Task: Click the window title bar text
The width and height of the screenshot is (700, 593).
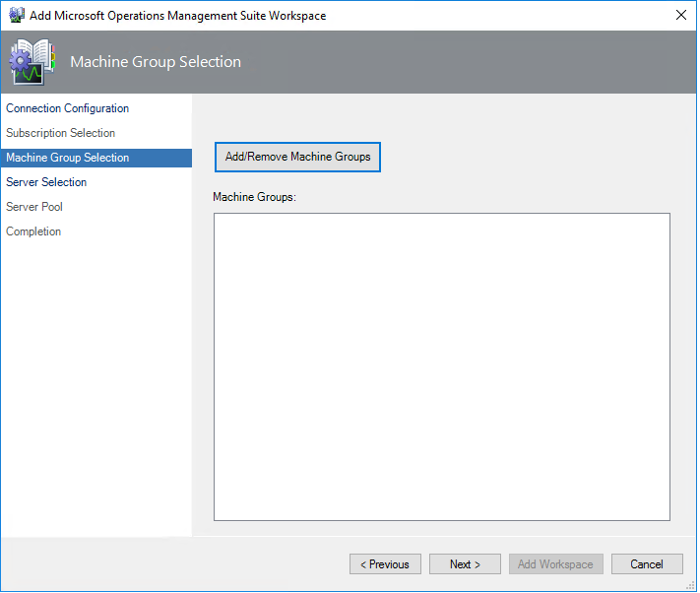Action: tap(178, 16)
